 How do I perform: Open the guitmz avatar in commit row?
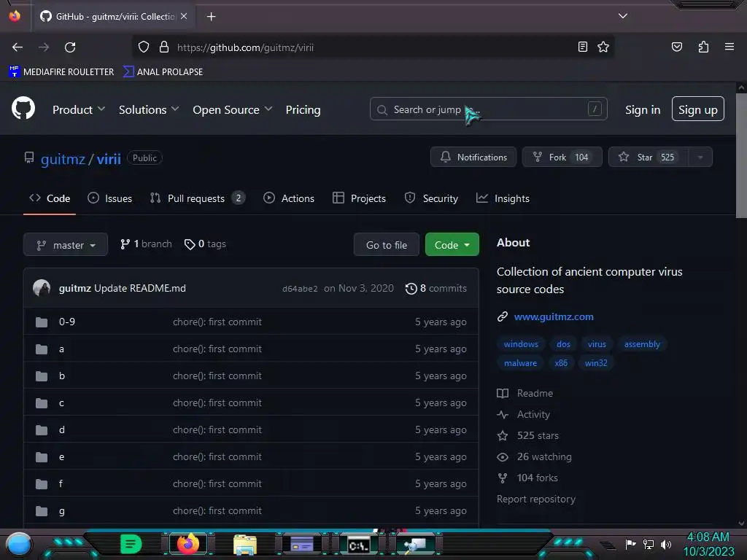(42, 288)
